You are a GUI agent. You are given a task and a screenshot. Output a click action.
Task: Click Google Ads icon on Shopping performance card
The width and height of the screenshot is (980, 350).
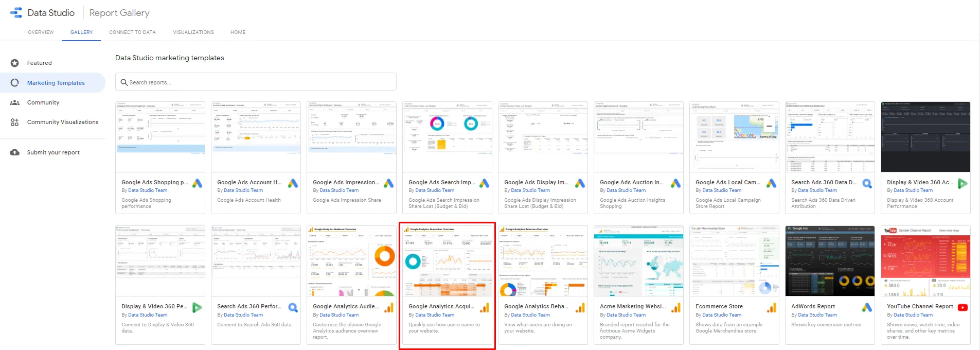click(198, 183)
